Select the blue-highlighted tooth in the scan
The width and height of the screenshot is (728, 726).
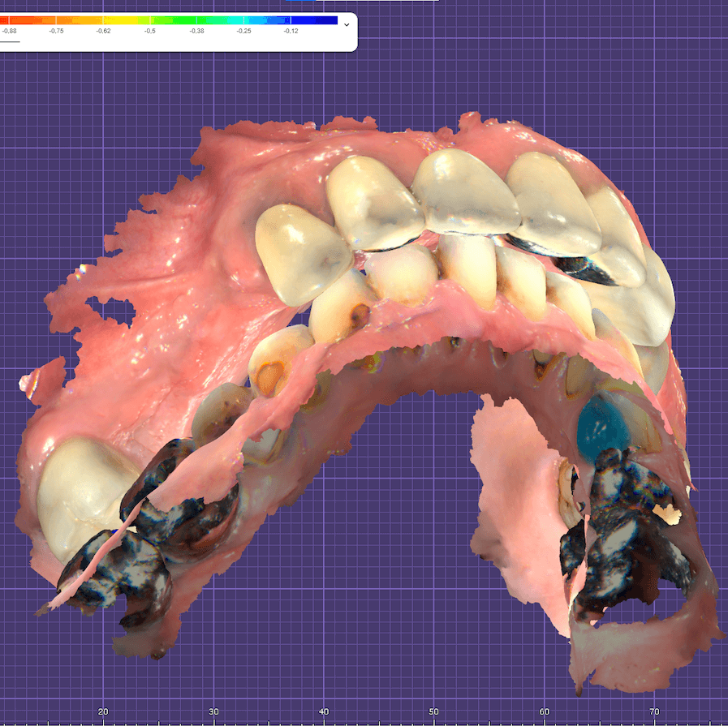(x=601, y=426)
